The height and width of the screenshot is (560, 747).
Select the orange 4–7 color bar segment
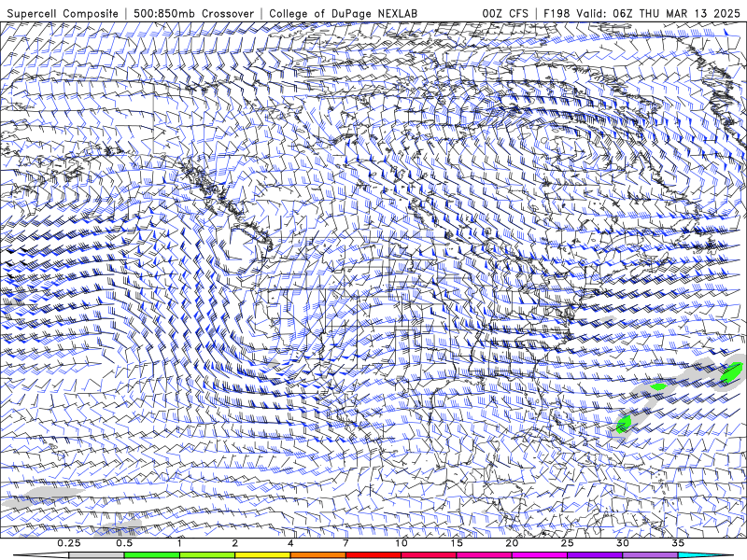click(317, 555)
